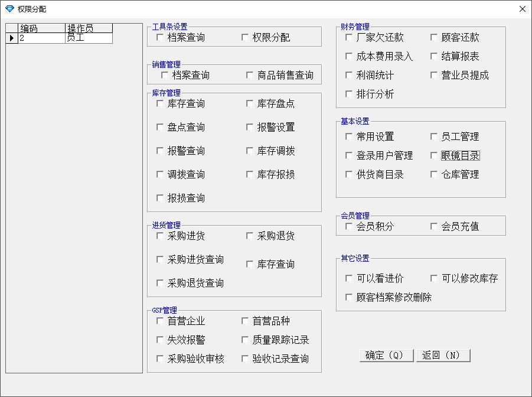Check the 利润统计 option
This screenshot has width=532, height=397.
coord(349,76)
